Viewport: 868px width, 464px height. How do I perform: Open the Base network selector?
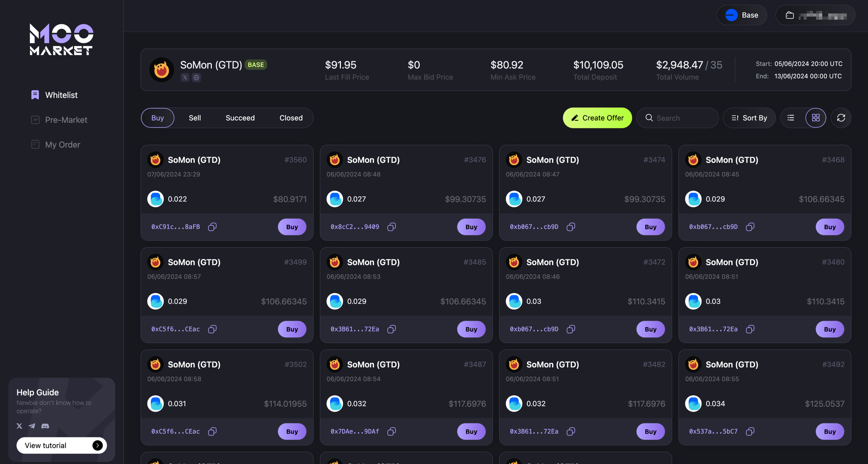[x=742, y=15]
